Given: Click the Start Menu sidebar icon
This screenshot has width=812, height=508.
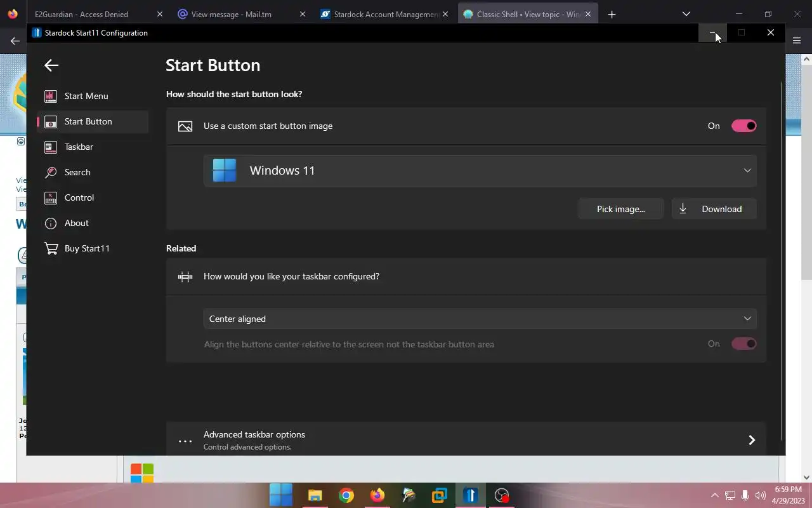Looking at the screenshot, I should (x=51, y=96).
